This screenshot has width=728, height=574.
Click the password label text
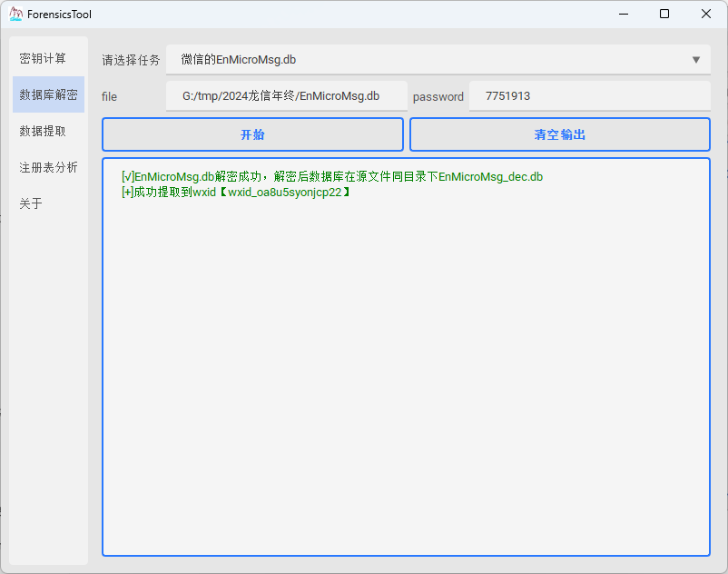pyautogui.click(x=438, y=96)
